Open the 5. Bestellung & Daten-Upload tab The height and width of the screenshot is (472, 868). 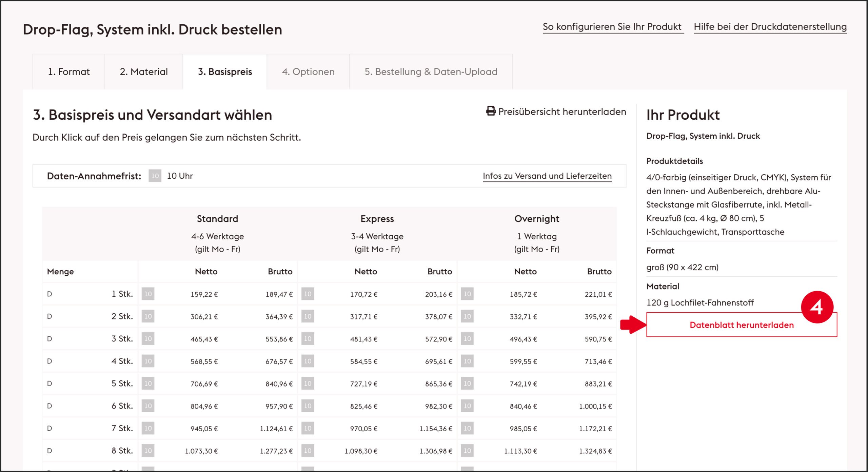click(431, 72)
